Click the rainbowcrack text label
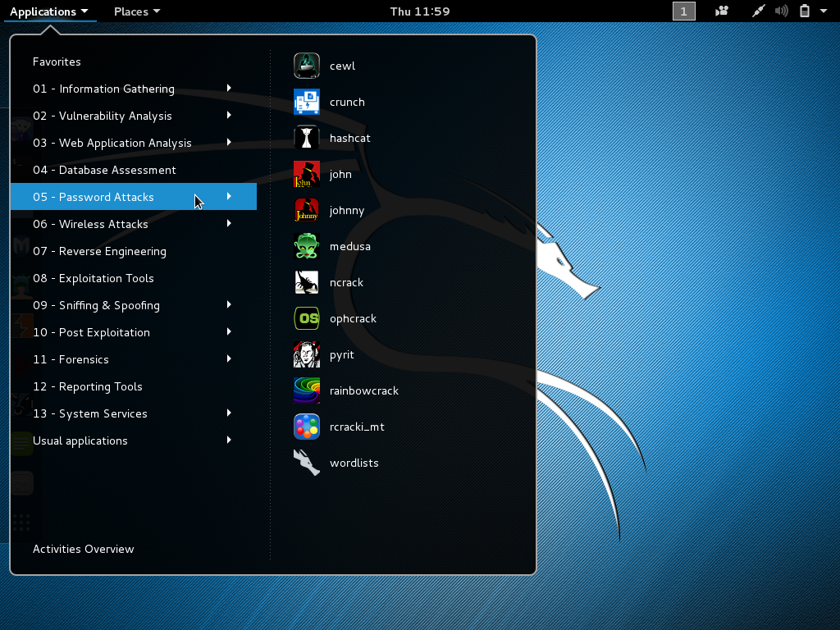The height and width of the screenshot is (630, 840). tap(363, 390)
